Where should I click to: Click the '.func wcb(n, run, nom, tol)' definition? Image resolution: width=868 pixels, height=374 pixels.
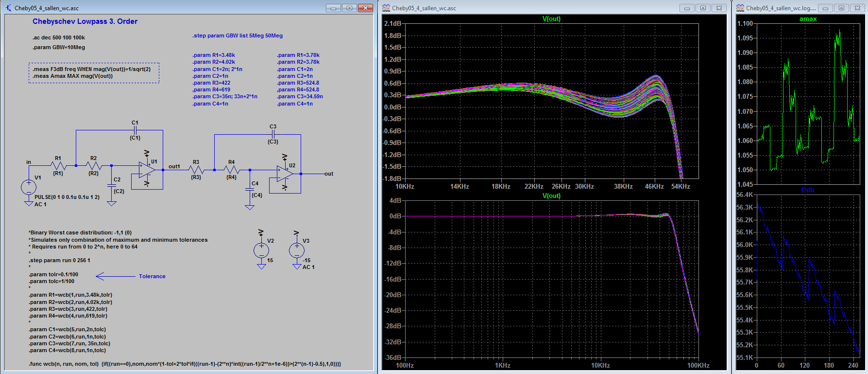click(x=185, y=364)
